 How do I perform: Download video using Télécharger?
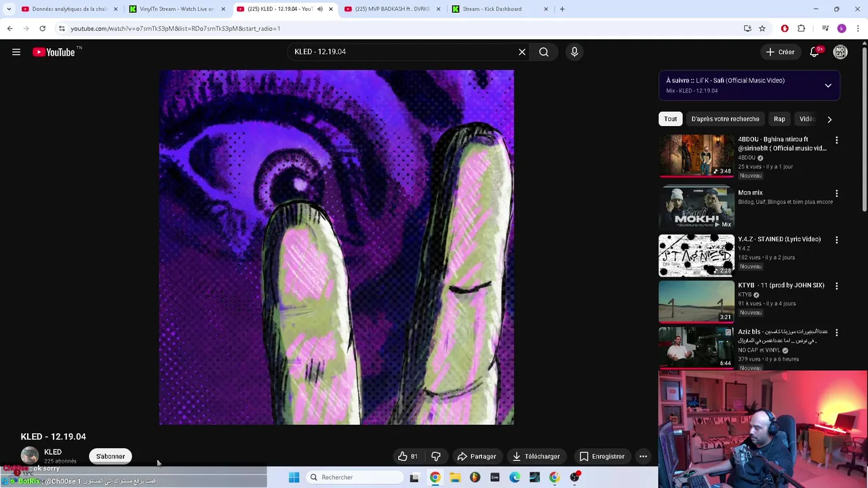click(x=536, y=457)
